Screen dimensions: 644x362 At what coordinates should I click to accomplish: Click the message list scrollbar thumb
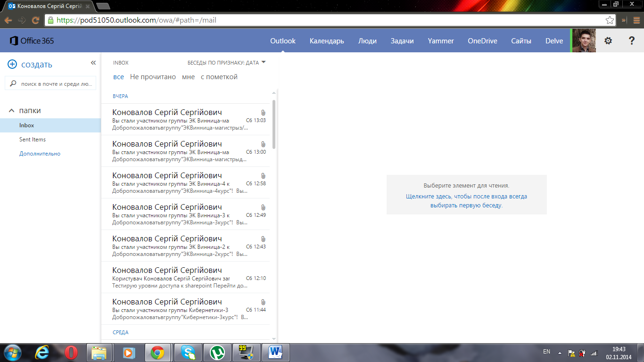point(274,124)
